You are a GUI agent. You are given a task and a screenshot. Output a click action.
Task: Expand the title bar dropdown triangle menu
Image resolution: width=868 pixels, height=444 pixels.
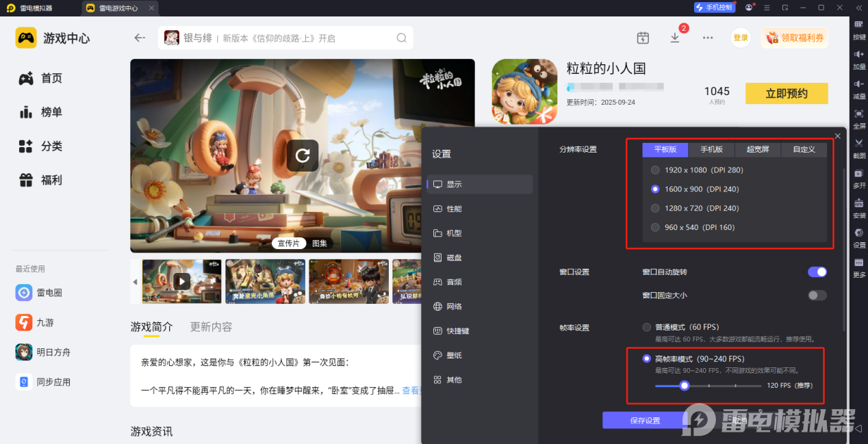click(x=768, y=8)
